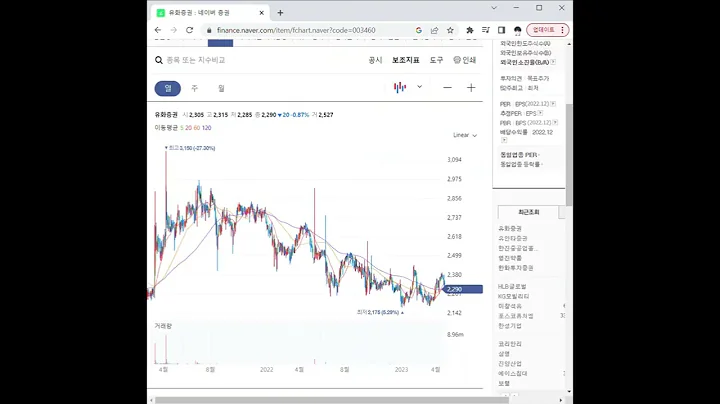Click the 최고 3,150 high price label
This screenshot has height=404, width=720.
(x=190, y=148)
